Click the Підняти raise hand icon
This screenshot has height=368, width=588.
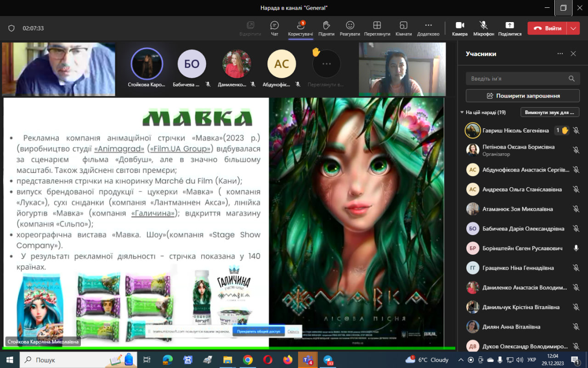[326, 28]
